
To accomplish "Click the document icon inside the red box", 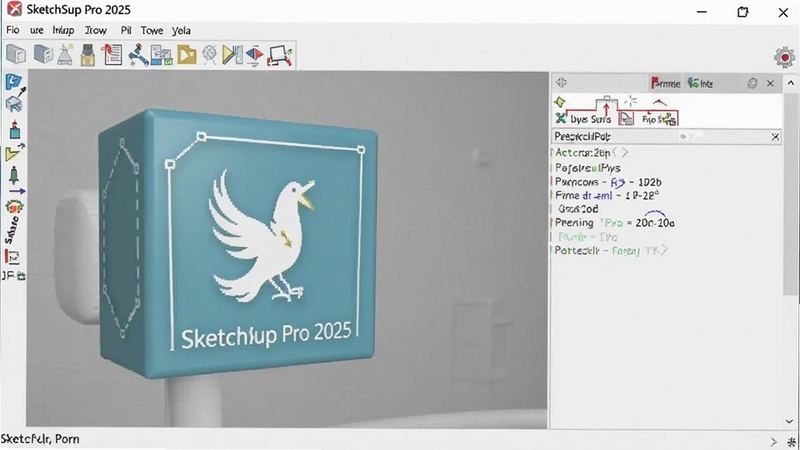I will tap(626, 118).
